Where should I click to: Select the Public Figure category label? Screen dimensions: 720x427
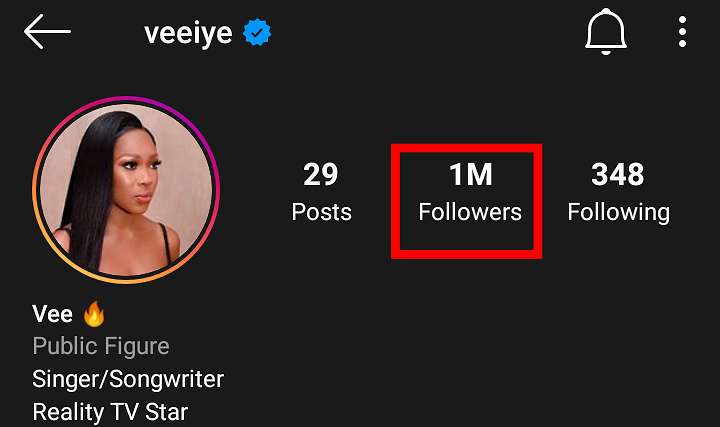point(101,347)
